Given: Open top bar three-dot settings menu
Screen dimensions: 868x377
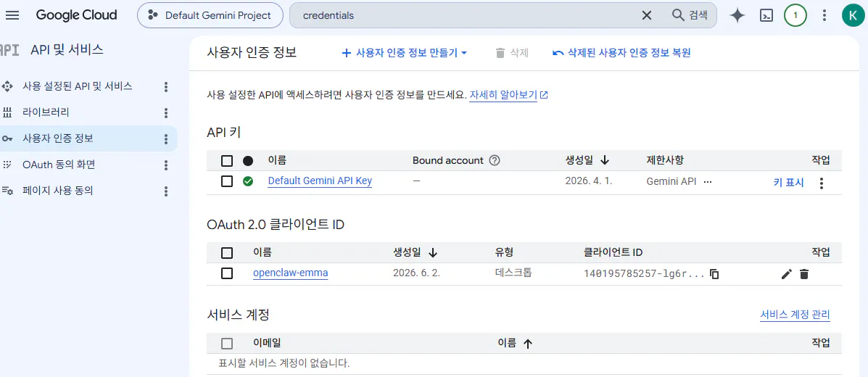Looking at the screenshot, I should coord(824,15).
